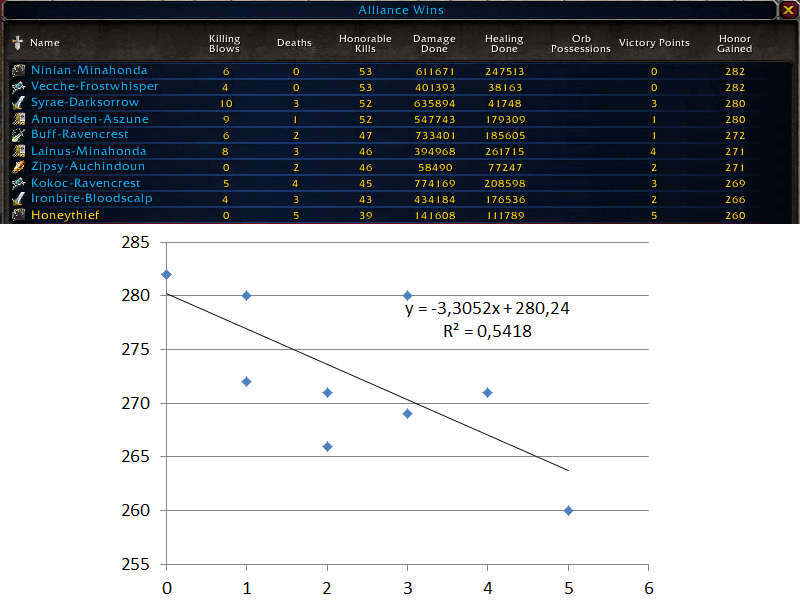Click class icon for Vecche-Frostwhisper
This screenshot has width=800, height=600.
tap(19, 87)
